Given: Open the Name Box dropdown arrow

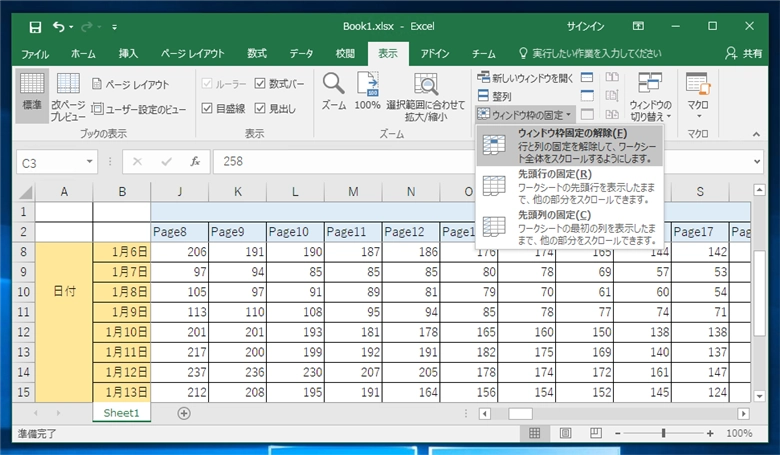Looking at the screenshot, I should click(90, 162).
